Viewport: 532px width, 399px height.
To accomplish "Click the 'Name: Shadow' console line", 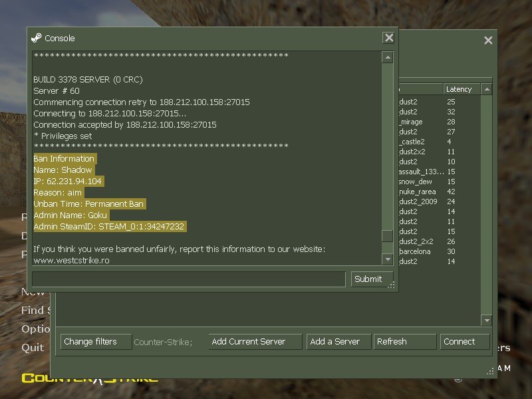I will (63, 170).
